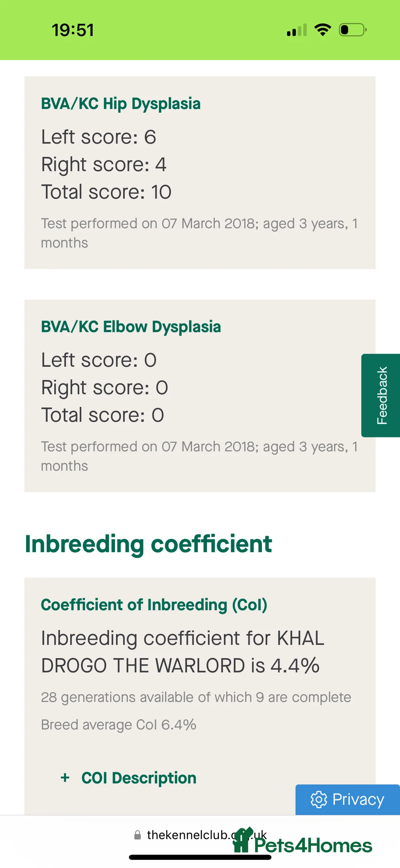
Task: Tap the battery level indicator icon
Action: 353,30
